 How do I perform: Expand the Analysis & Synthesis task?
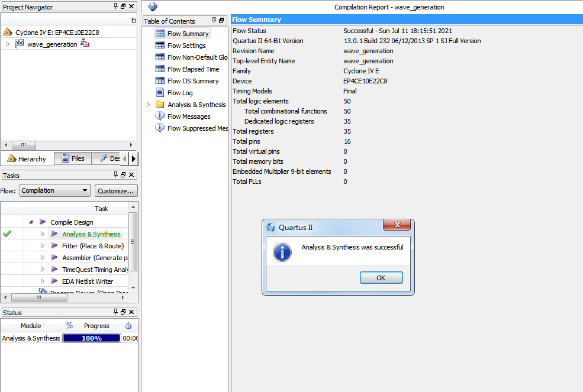coord(43,234)
